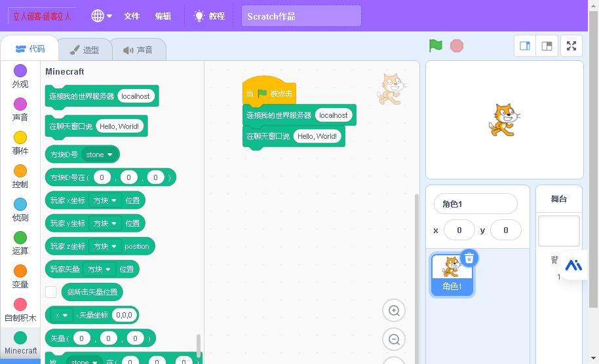
Task: Open 方块 dropdown in 玩家矢量 block
Action: (x=100, y=269)
